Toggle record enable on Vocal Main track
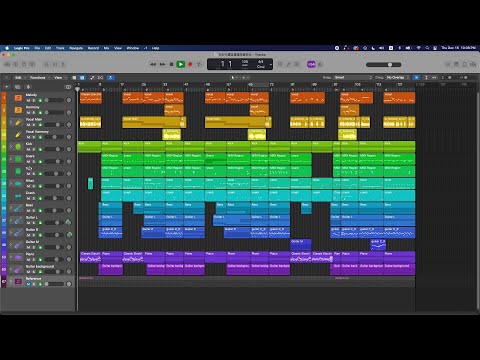This screenshot has width=480, height=360. [40, 125]
